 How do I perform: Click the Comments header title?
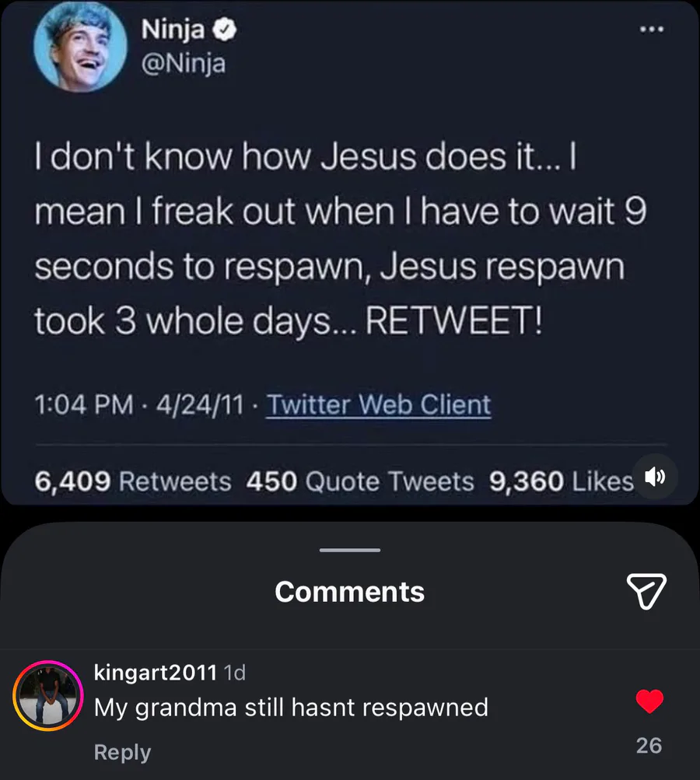pyautogui.click(x=350, y=592)
